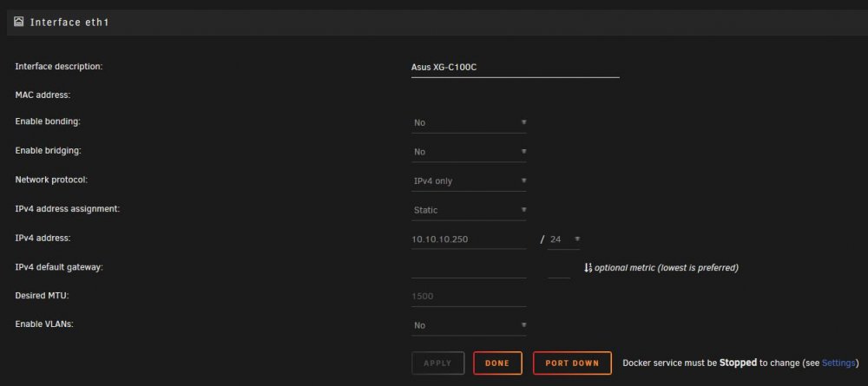
Task: Open the Enable VLANs dropdown
Action: 469,325
